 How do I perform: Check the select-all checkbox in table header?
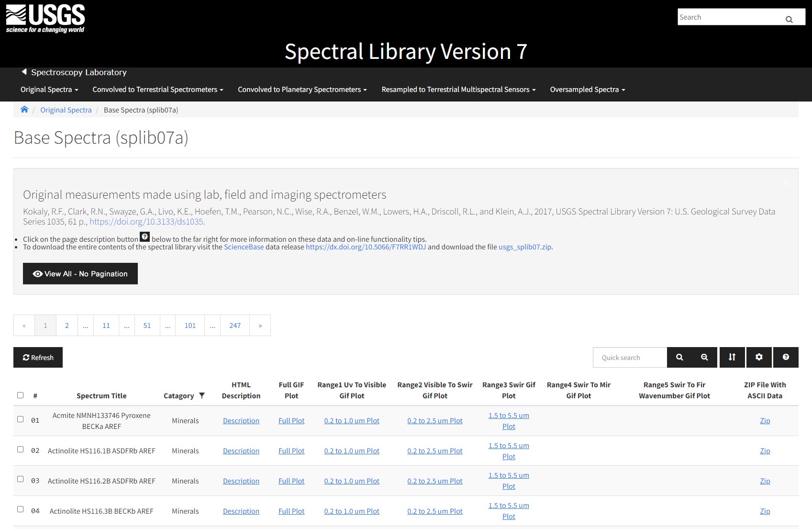point(20,395)
